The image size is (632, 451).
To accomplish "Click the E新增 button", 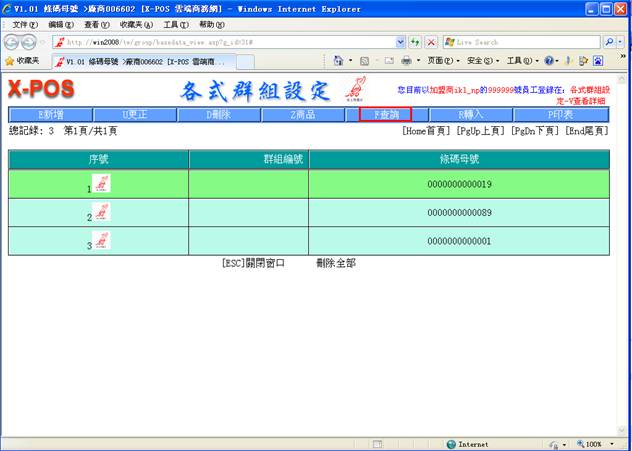I will click(x=49, y=115).
